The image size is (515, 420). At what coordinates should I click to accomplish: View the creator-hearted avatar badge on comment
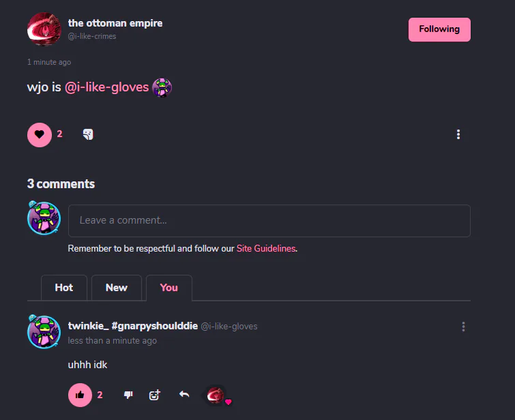[x=217, y=395]
